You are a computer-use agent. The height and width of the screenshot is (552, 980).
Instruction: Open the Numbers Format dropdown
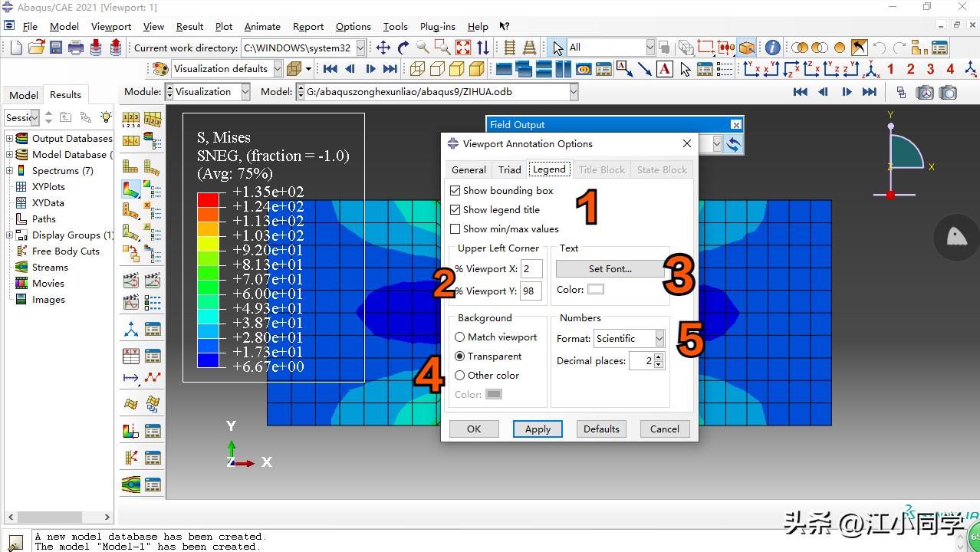[x=659, y=338]
